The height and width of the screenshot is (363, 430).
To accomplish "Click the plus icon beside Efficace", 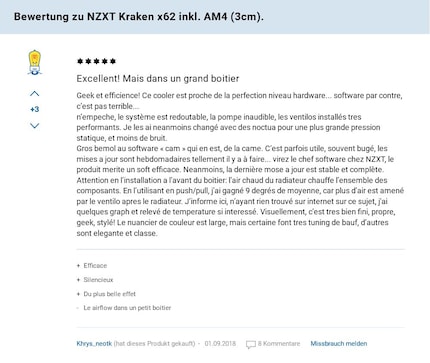I will pos(78,266).
